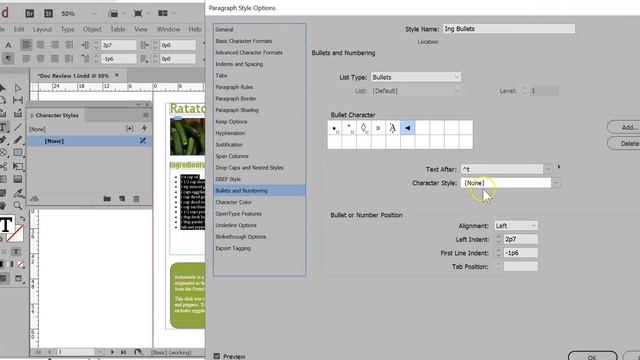Screen dimensions: 640x360
Task: Open the Help menu
Action: 195,29
